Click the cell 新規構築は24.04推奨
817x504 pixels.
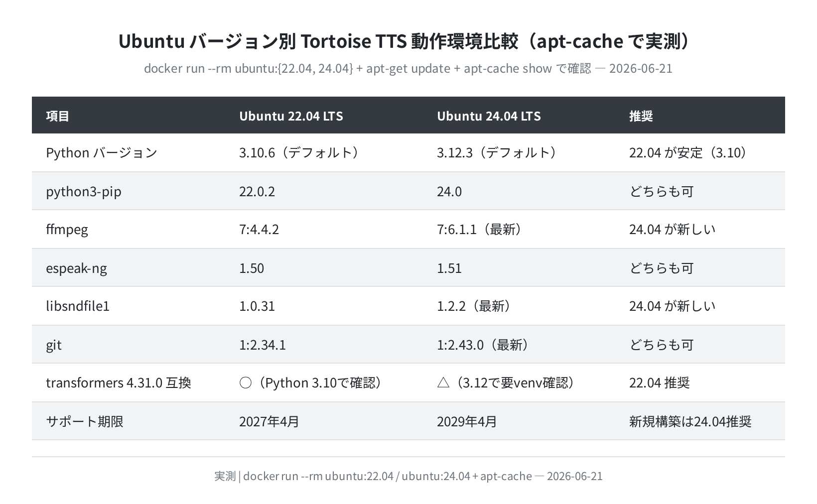[690, 421]
